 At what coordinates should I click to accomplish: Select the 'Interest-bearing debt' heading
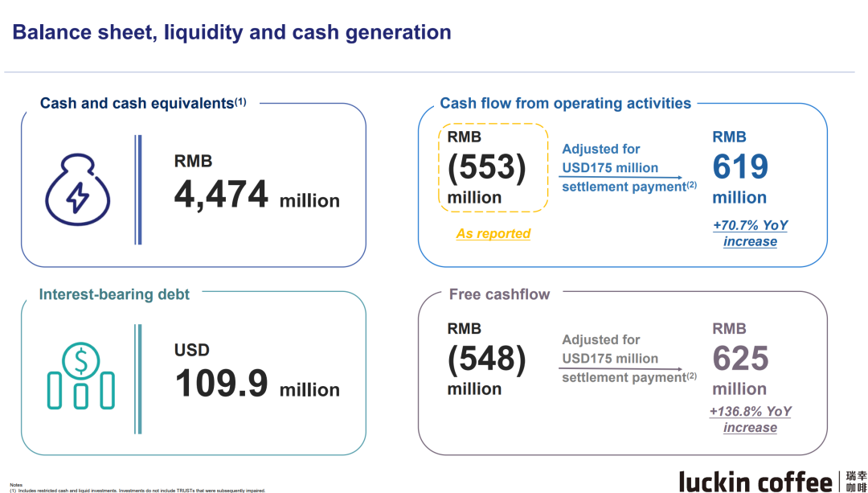[x=114, y=294]
